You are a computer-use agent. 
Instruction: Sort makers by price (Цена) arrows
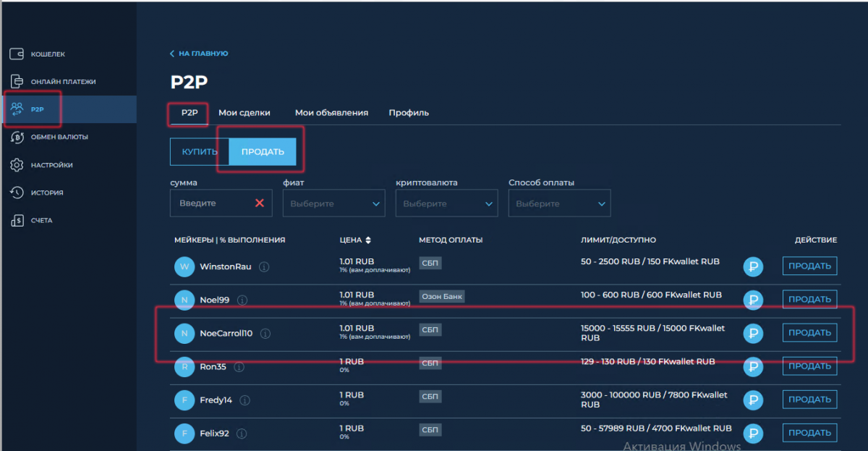pyautogui.click(x=368, y=240)
